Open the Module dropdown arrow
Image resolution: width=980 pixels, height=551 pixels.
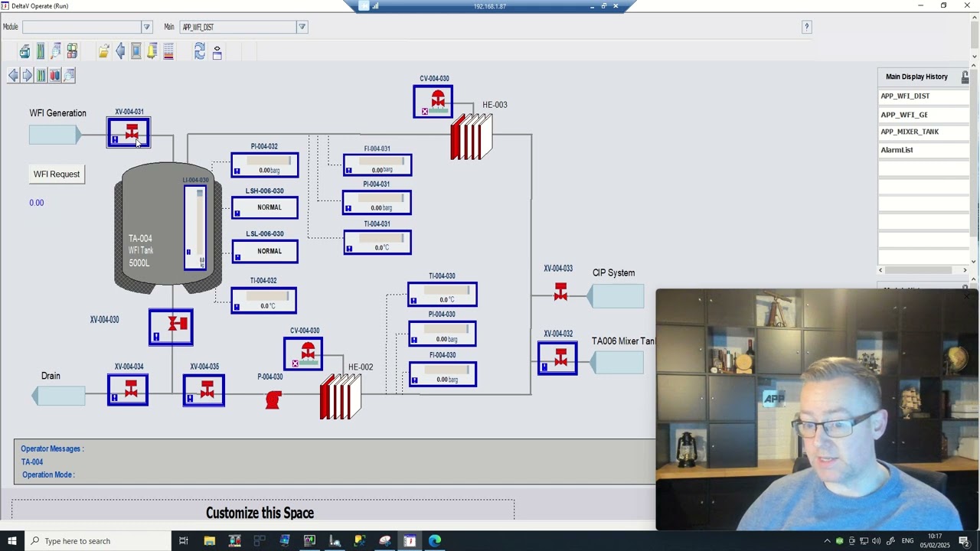146,27
